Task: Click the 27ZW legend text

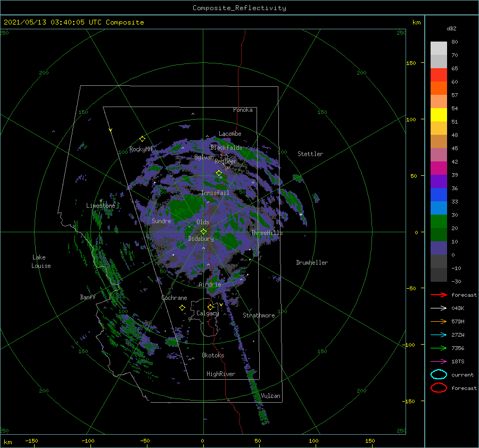Action: (x=458, y=335)
